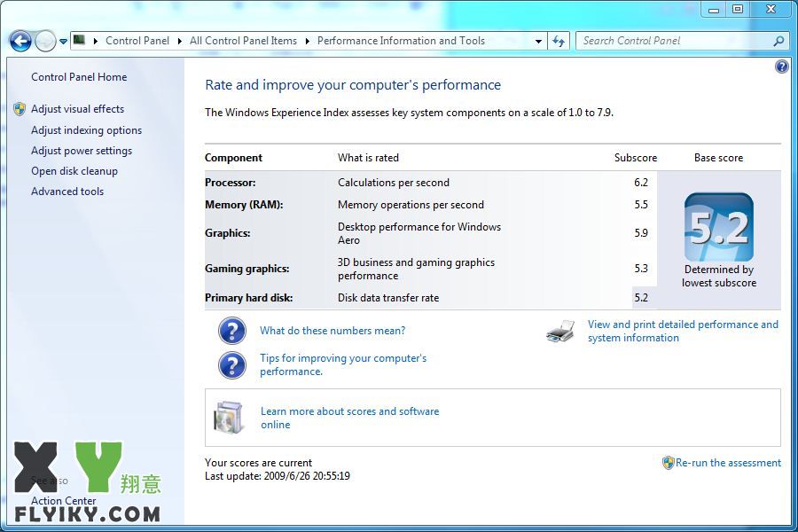The image size is (798, 532).
Task: Open Adjust indexing options
Action: (x=87, y=130)
